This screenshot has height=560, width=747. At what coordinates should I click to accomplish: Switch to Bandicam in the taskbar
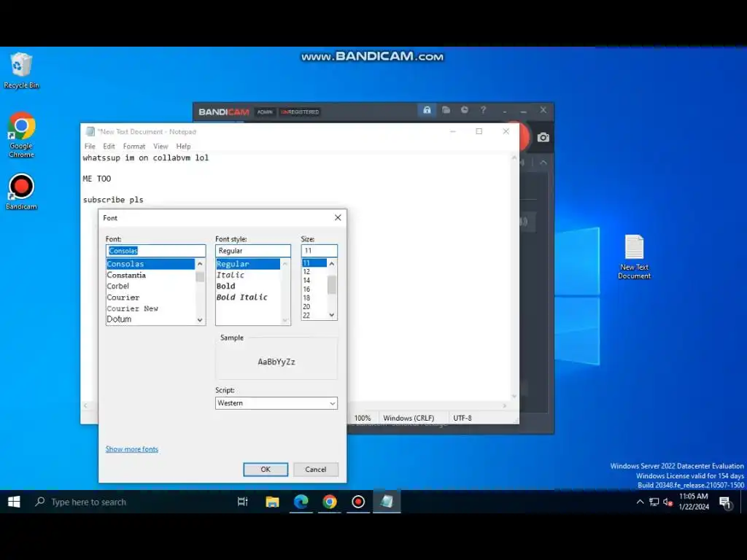click(357, 502)
